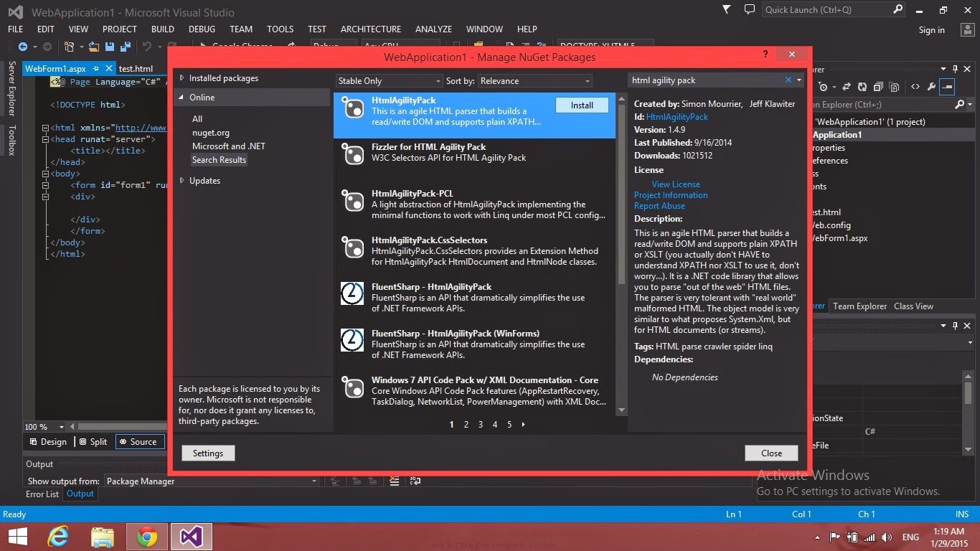Switch editor view to Split mode
The image size is (980, 551).
click(x=93, y=441)
